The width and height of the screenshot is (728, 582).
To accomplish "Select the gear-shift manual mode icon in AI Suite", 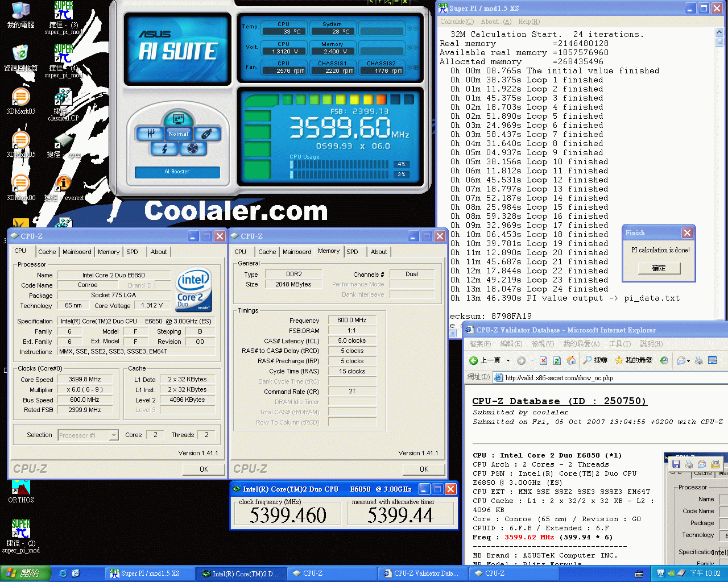I will pyautogui.click(x=151, y=134).
